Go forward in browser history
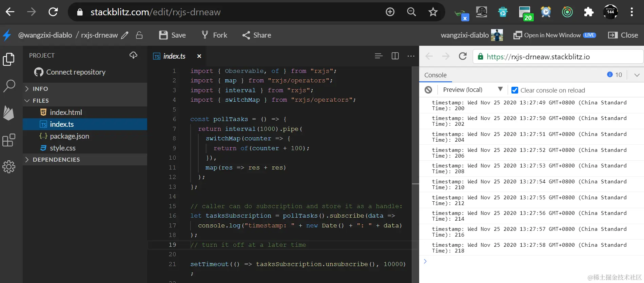This screenshot has width=644, height=283. (32, 12)
